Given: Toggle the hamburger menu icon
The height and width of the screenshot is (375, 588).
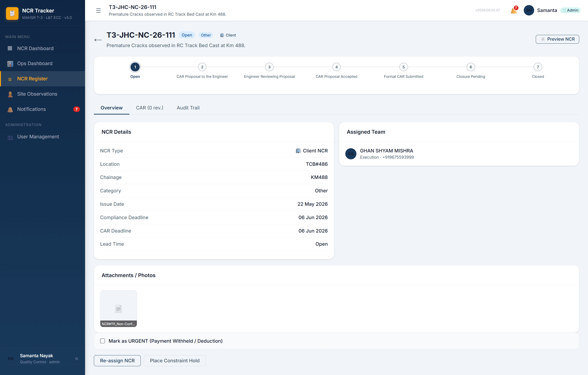Looking at the screenshot, I should click(98, 11).
